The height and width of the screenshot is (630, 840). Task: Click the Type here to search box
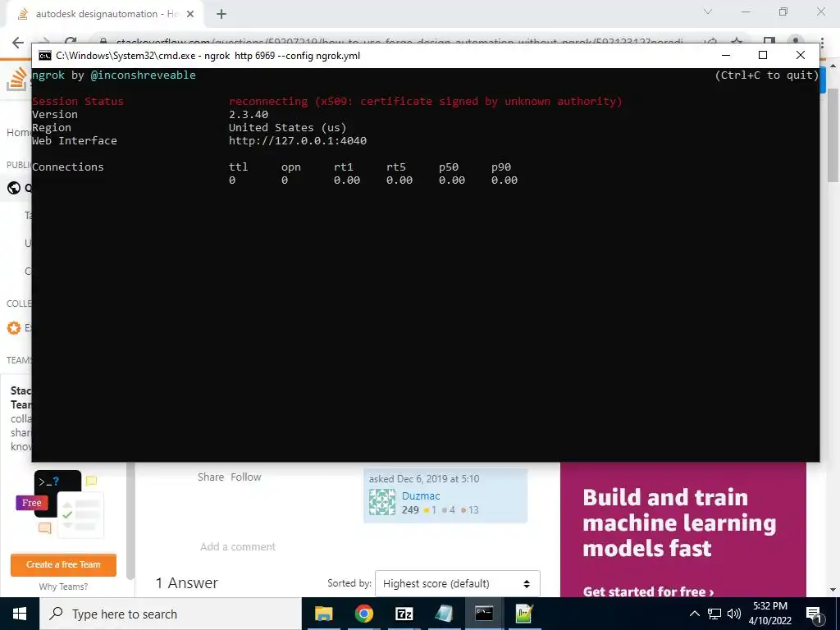(171, 614)
